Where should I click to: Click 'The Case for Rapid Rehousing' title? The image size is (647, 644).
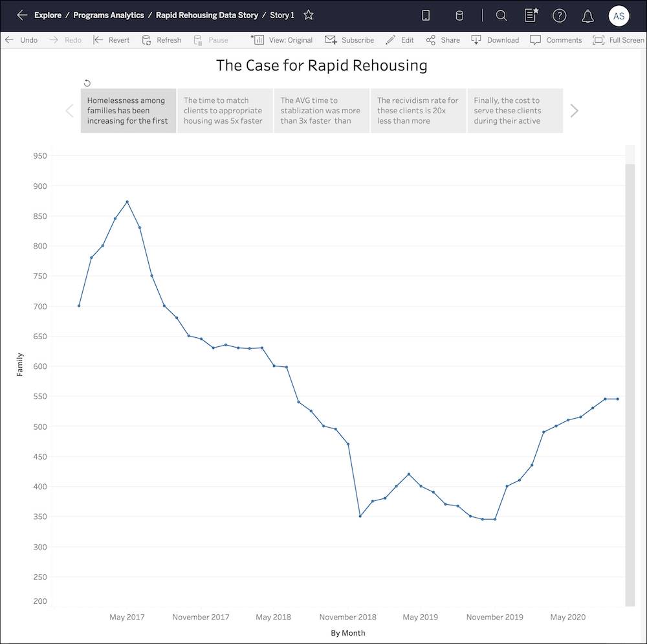(x=322, y=65)
